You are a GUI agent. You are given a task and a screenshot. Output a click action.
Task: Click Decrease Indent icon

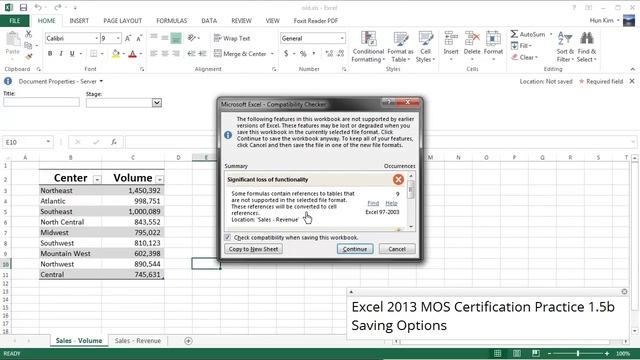click(x=191, y=53)
